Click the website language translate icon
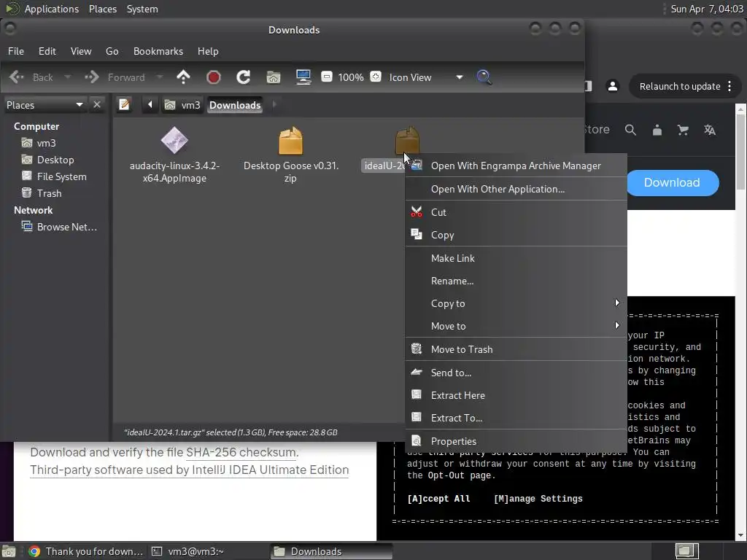Screen dimensions: 747x560 tap(710, 130)
